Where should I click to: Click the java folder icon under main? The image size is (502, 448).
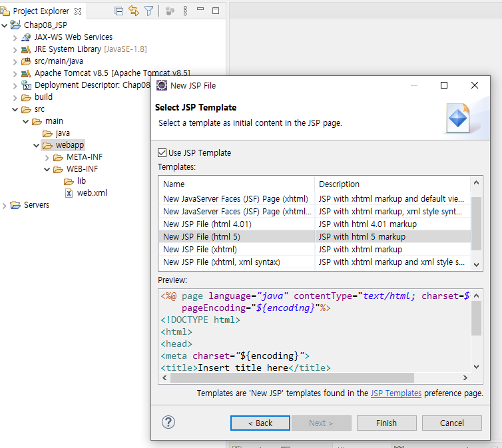[47, 133]
